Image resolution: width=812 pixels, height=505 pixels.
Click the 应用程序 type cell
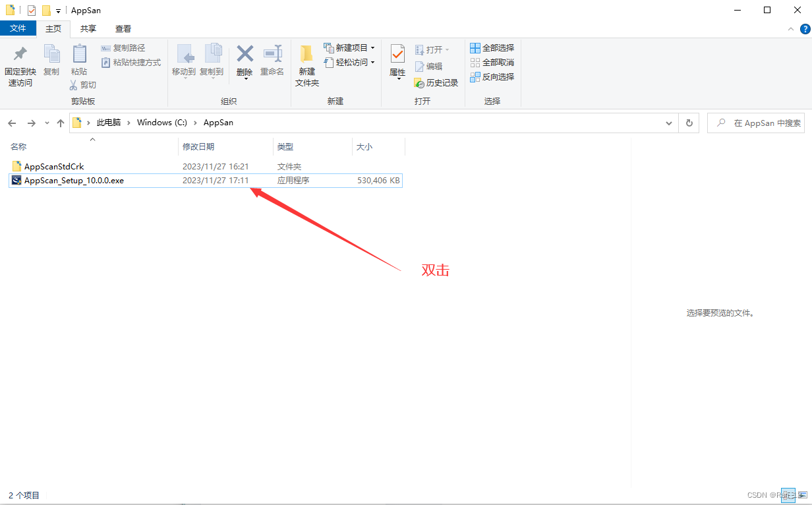[x=293, y=181]
